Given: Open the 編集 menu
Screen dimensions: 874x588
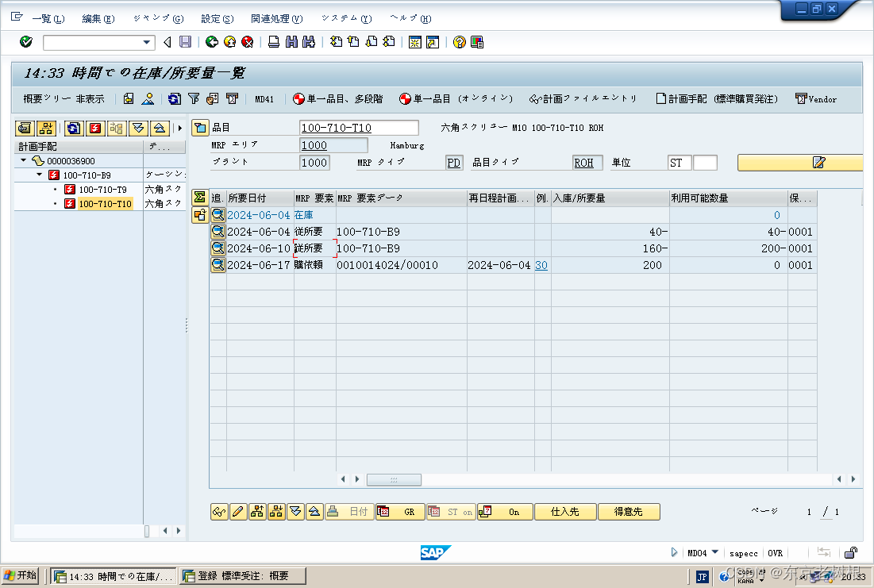Looking at the screenshot, I should pos(98,18).
